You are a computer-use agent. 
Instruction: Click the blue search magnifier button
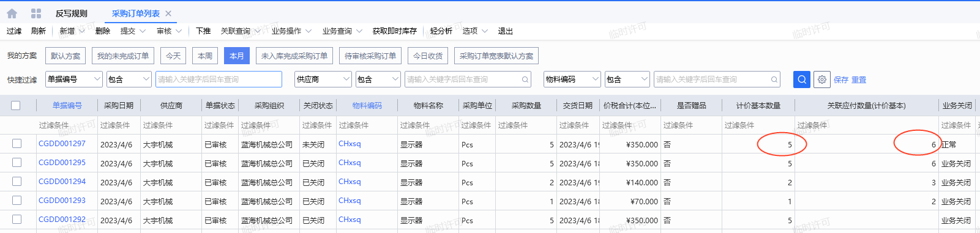click(802, 80)
